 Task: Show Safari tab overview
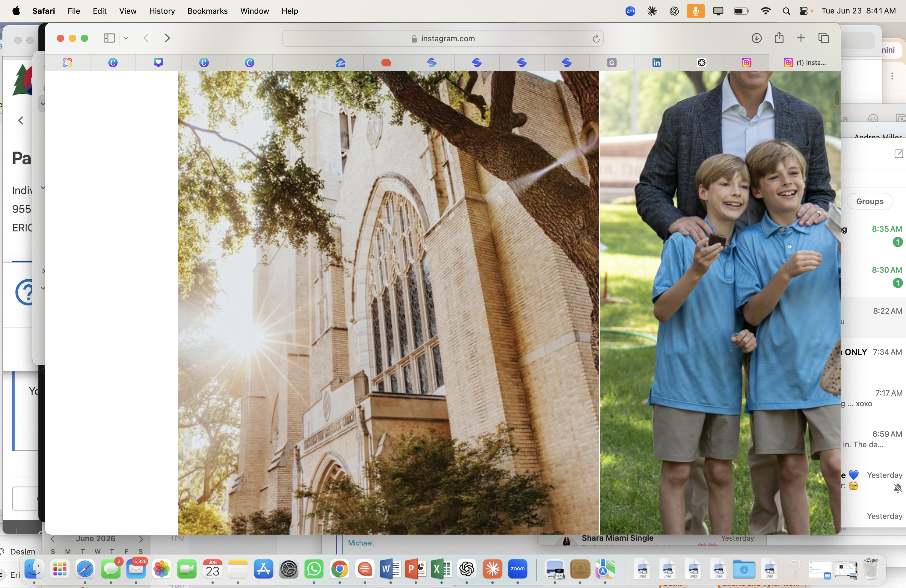coord(823,38)
